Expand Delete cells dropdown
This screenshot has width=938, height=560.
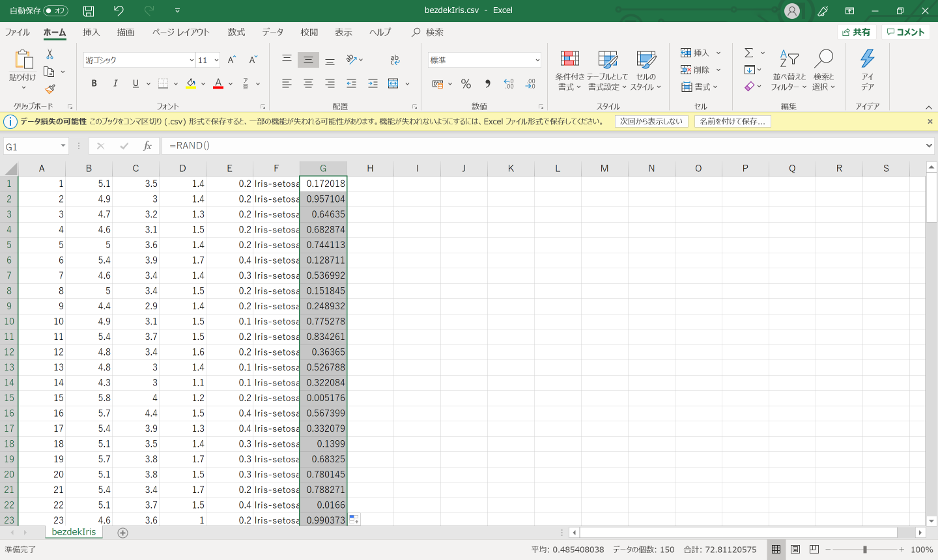tap(718, 70)
